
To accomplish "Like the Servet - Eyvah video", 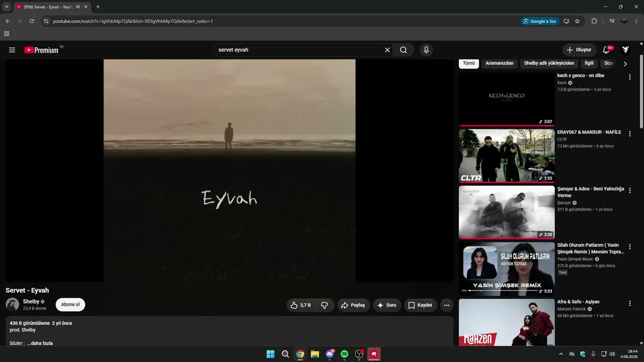I will (x=301, y=305).
